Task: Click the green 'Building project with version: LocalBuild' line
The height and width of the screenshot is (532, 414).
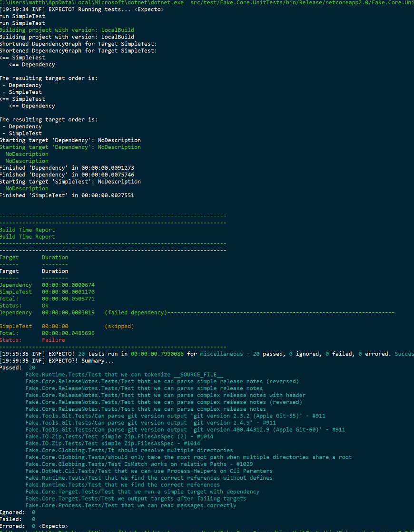Action: pyautogui.click(x=67, y=30)
